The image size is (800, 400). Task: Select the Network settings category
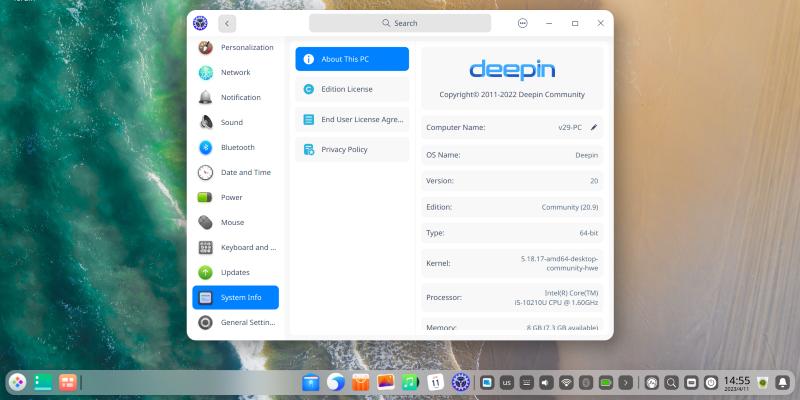click(x=235, y=72)
